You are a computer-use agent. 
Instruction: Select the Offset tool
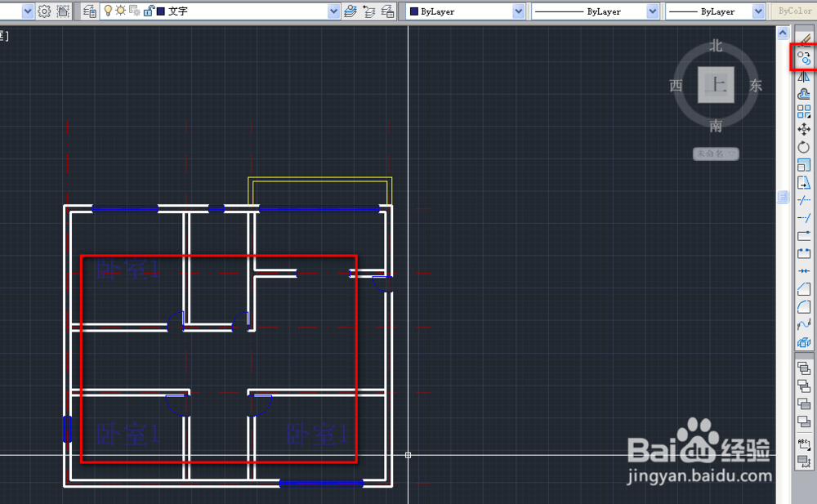(804, 94)
